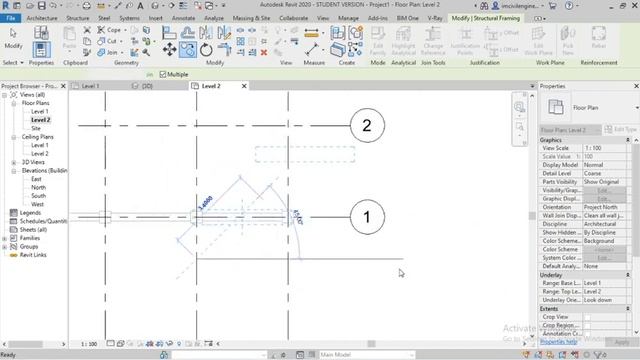Toggle the Properties palette button in ribbon
The image size is (640, 360).
41,50
